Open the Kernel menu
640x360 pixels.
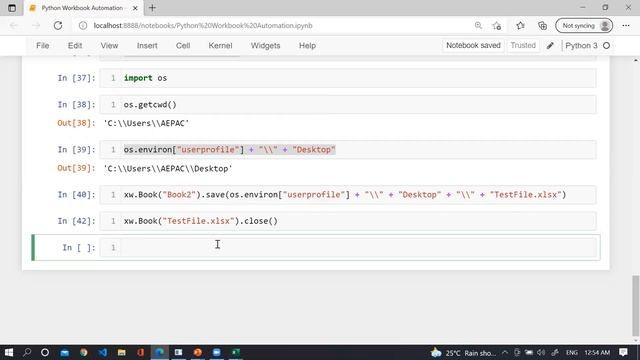click(x=220, y=46)
